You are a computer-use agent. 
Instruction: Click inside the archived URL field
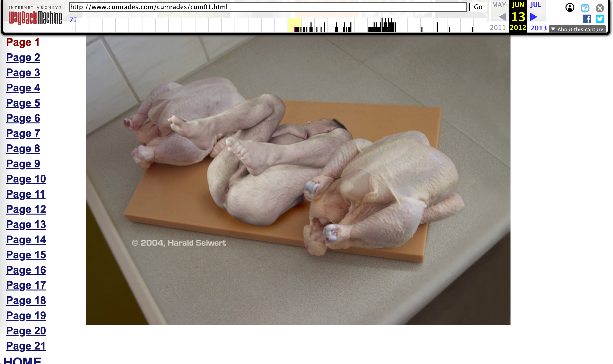coord(267,7)
